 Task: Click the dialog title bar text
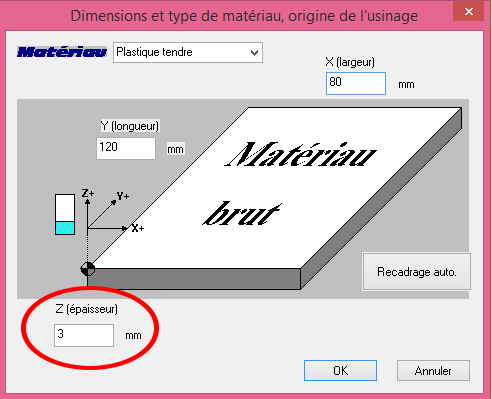[x=244, y=16]
